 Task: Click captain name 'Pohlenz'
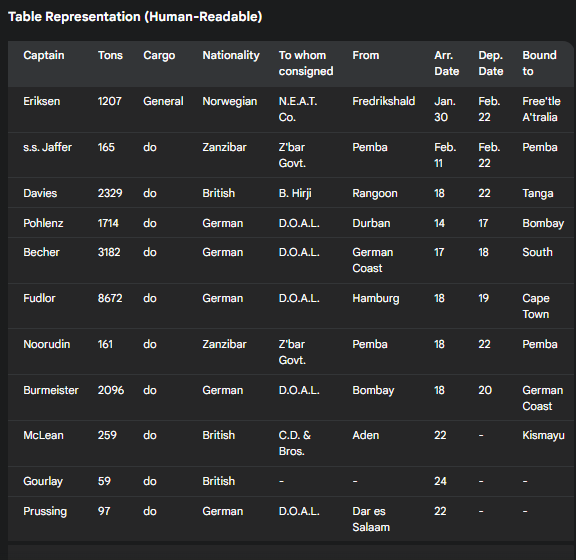[x=43, y=223]
